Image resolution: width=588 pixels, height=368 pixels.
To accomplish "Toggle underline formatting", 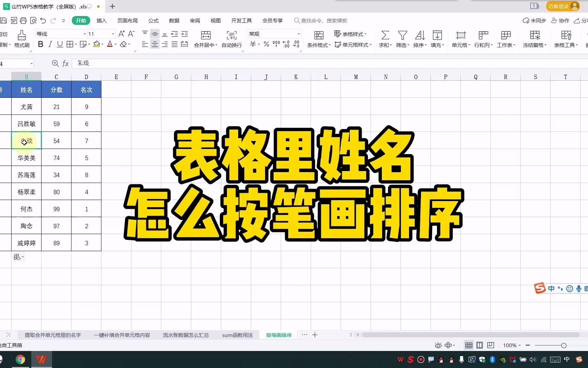I will tap(60, 44).
